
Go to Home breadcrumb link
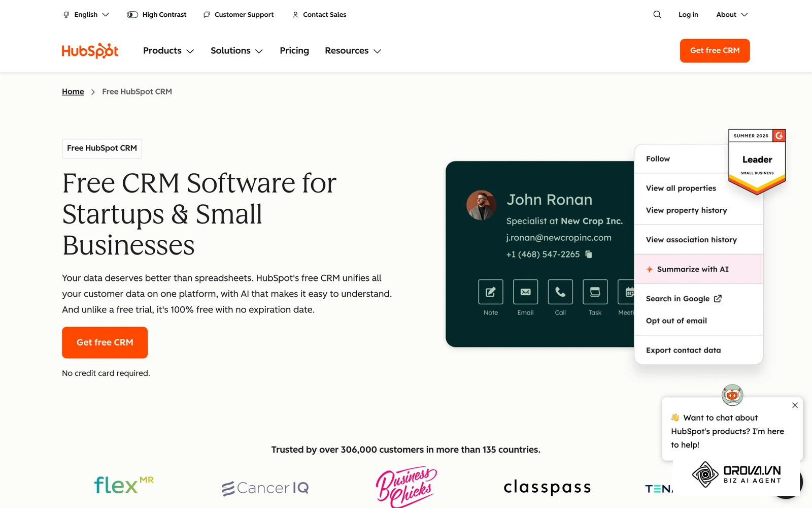(73, 91)
